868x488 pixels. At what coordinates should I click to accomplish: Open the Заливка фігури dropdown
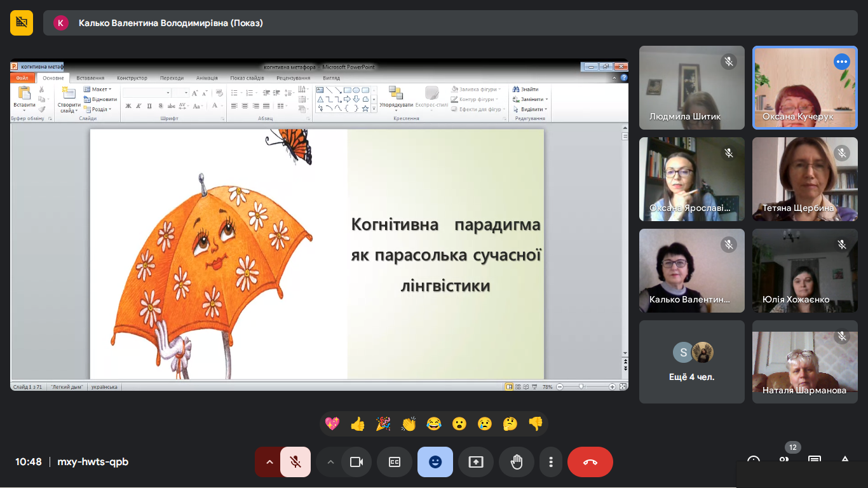tap(476, 90)
